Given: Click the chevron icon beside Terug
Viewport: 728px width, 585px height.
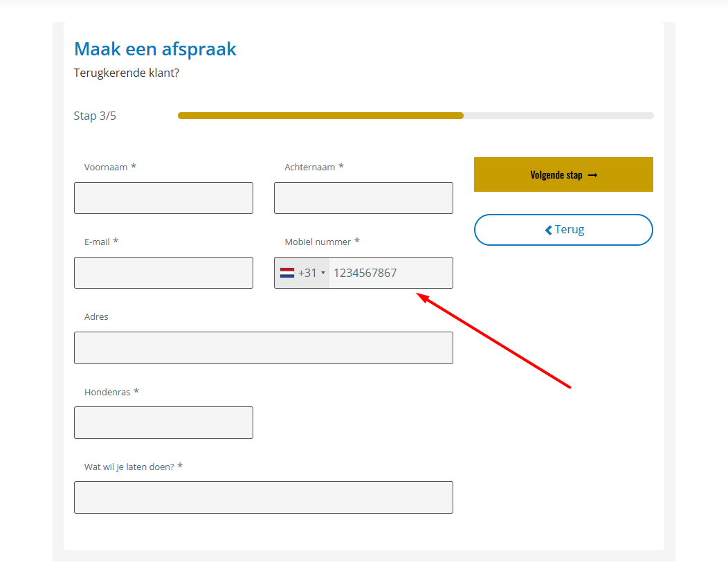Looking at the screenshot, I should pyautogui.click(x=548, y=230).
